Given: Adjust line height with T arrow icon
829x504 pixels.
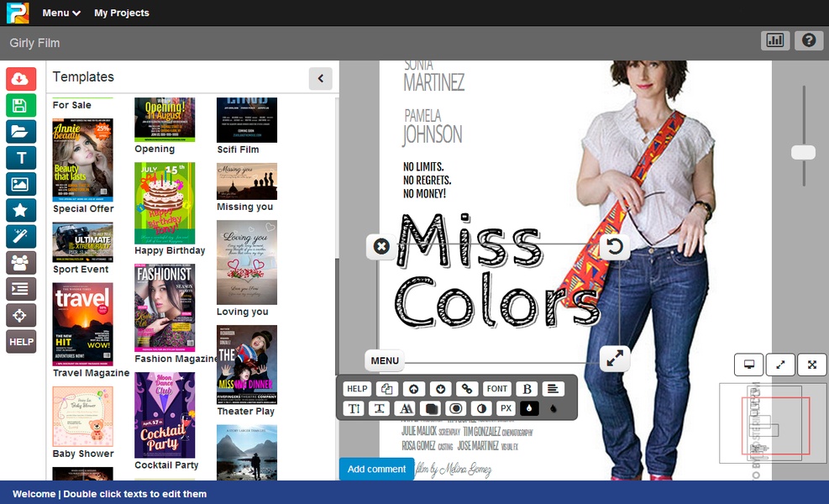Looking at the screenshot, I should [x=354, y=408].
